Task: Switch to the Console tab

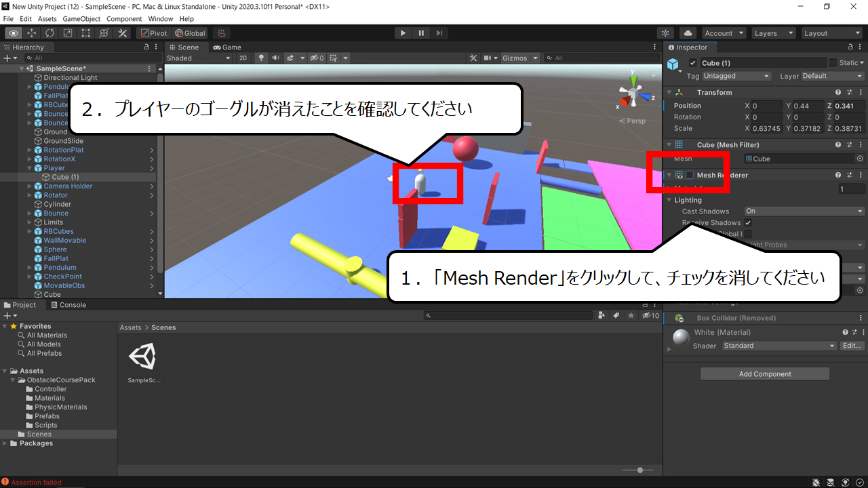Action: (x=67, y=305)
